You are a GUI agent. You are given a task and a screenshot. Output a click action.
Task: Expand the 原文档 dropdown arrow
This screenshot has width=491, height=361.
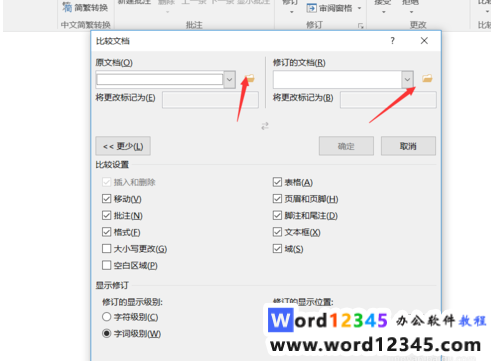(x=230, y=80)
